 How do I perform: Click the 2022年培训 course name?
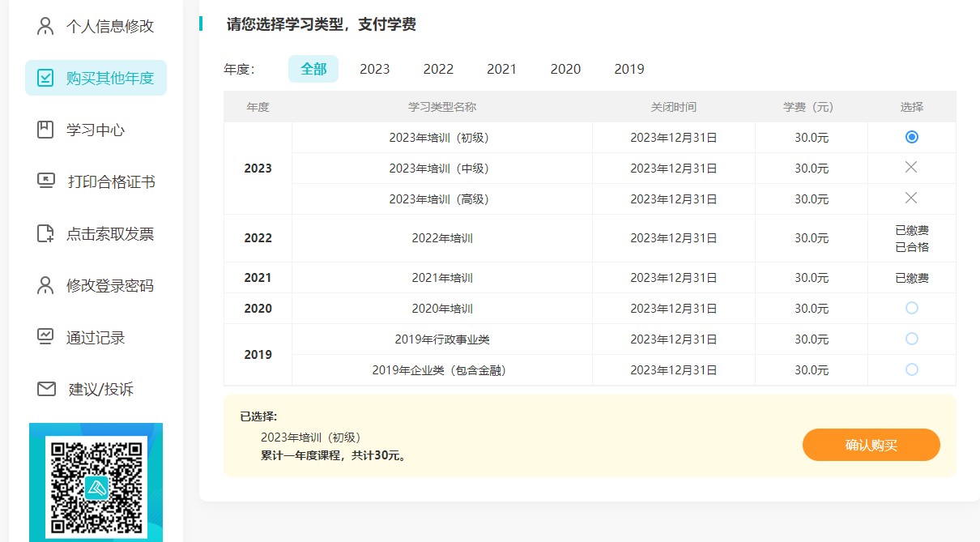(442, 238)
